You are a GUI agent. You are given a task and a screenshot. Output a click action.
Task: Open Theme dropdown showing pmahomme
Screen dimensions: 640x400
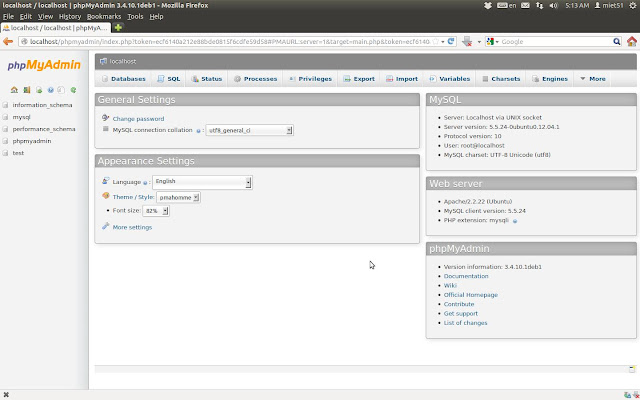tap(178, 197)
